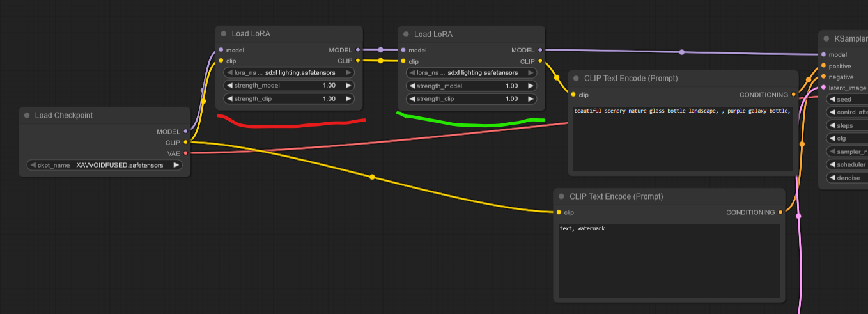Increase strength_clip in second Load LoRA
The height and width of the screenshot is (314, 868).
(x=531, y=99)
